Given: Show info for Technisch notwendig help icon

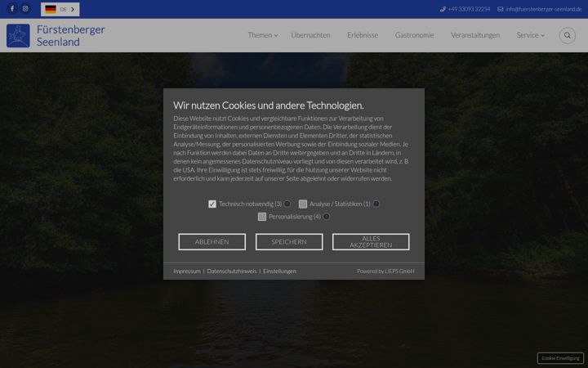Looking at the screenshot, I should click(x=287, y=204).
